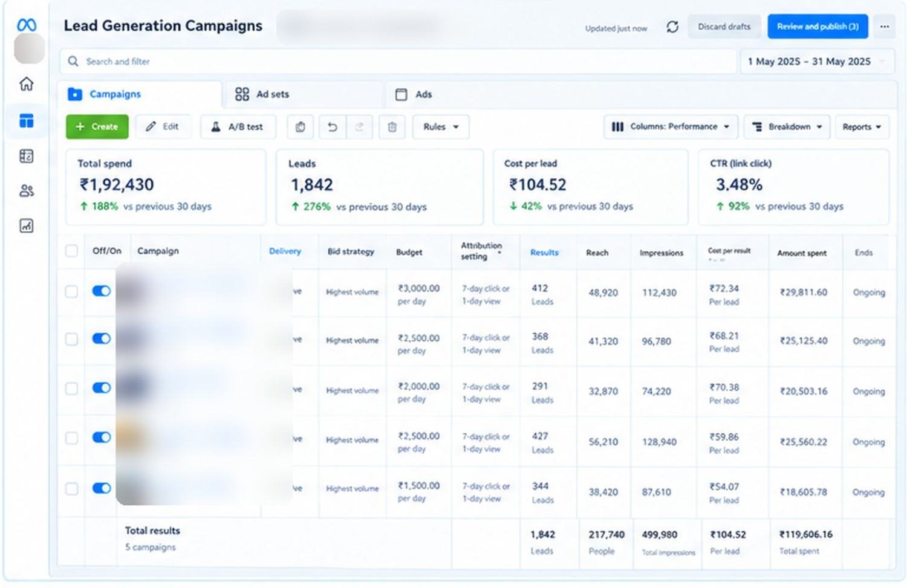Undo the last change with the undo arrow
This screenshot has width=907, height=588.
[332, 127]
